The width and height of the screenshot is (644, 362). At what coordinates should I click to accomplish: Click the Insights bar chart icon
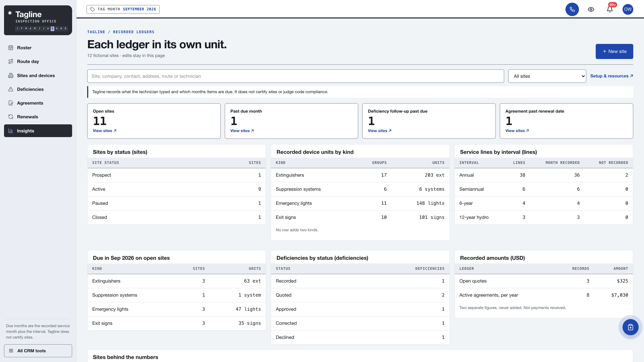coord(11,131)
